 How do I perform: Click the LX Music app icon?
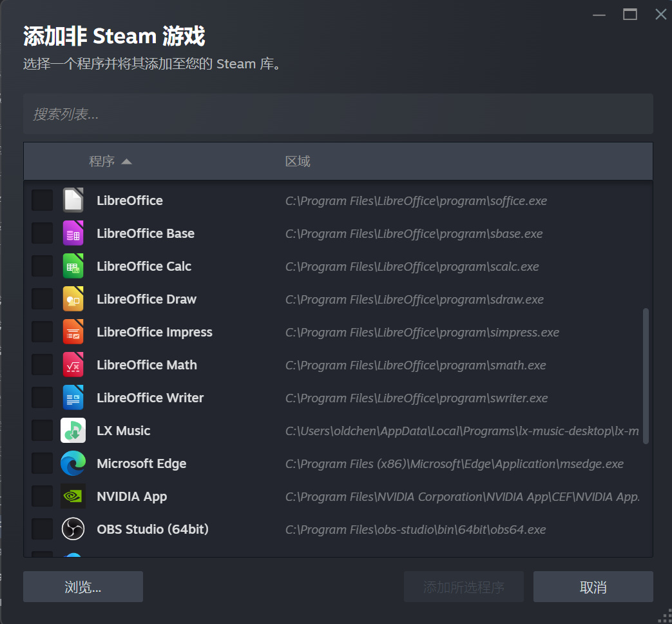coord(73,430)
